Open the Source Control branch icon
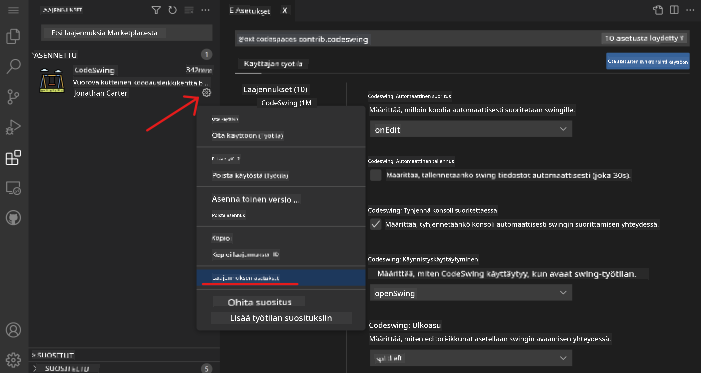Viewport: 701px width, 373px height. point(13,97)
